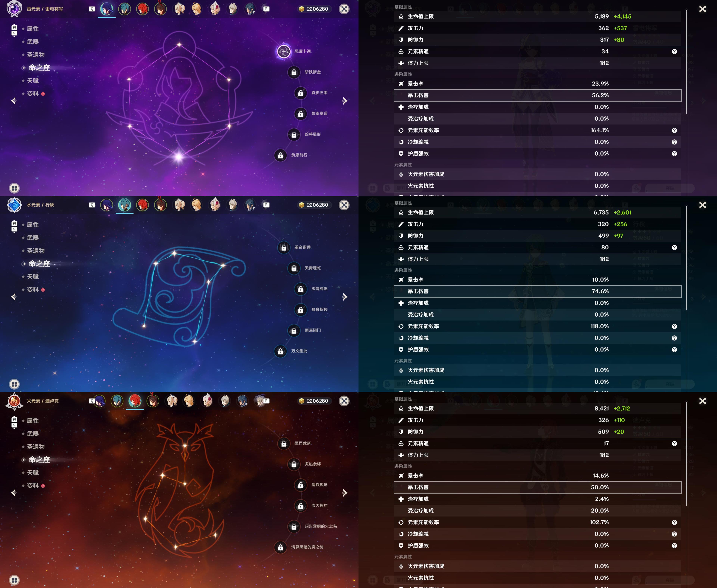
Task: Open the 孤舟斩蛟 constellation lock icon
Action: click(x=301, y=309)
